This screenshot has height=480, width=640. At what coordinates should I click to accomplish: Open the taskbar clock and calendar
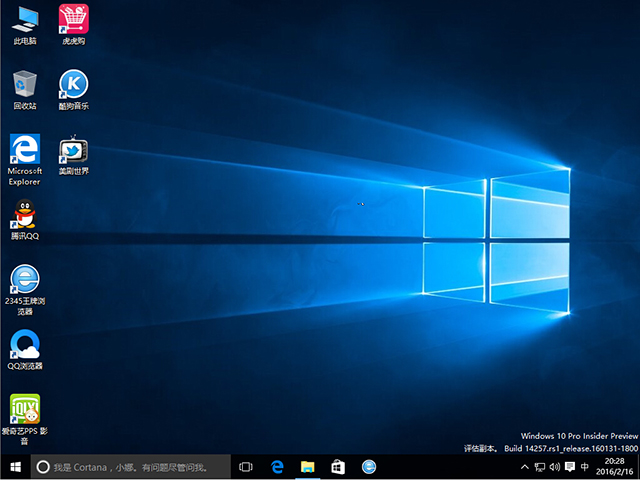615,467
